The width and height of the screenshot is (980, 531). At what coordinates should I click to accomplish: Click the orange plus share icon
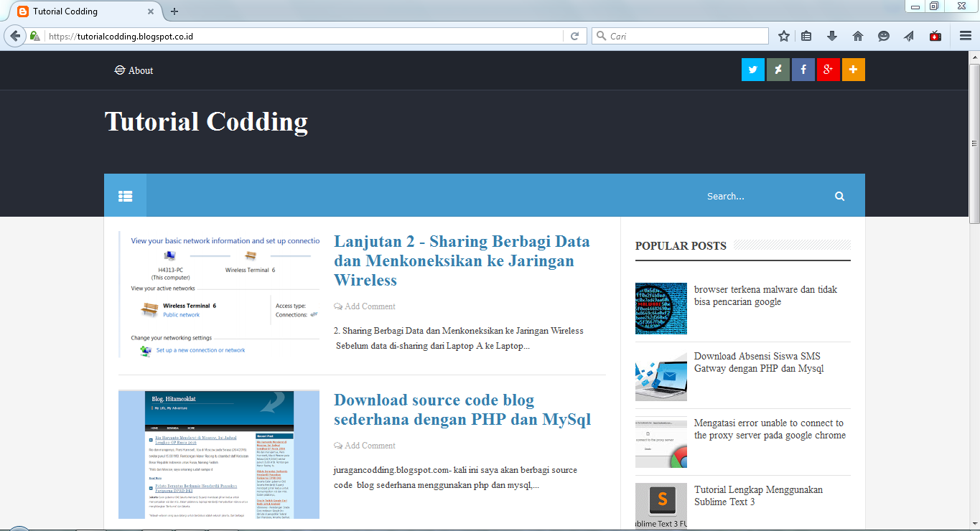853,70
